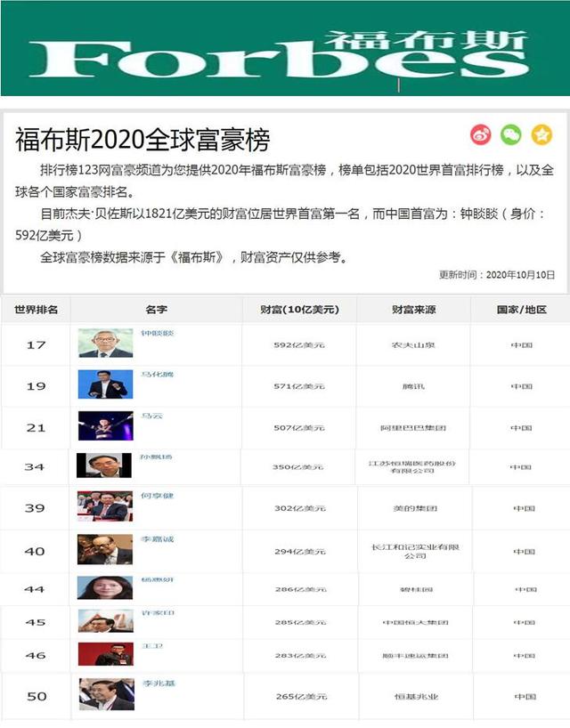
Task: Click the world rank cell 21
Action: pos(37,427)
